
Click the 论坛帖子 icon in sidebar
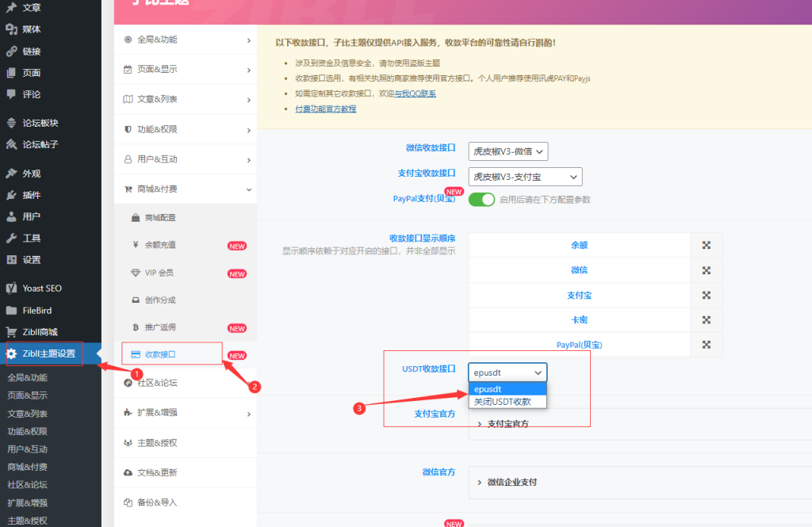(x=11, y=144)
